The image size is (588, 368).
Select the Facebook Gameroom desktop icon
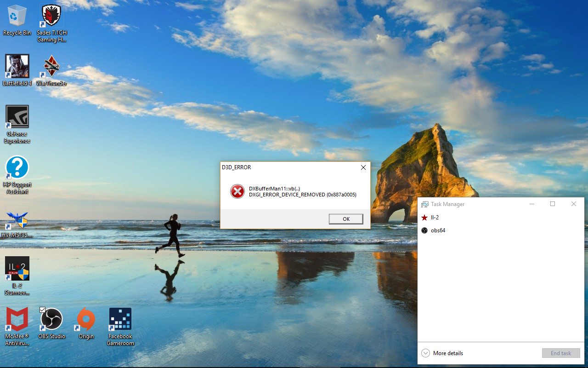pyautogui.click(x=120, y=326)
